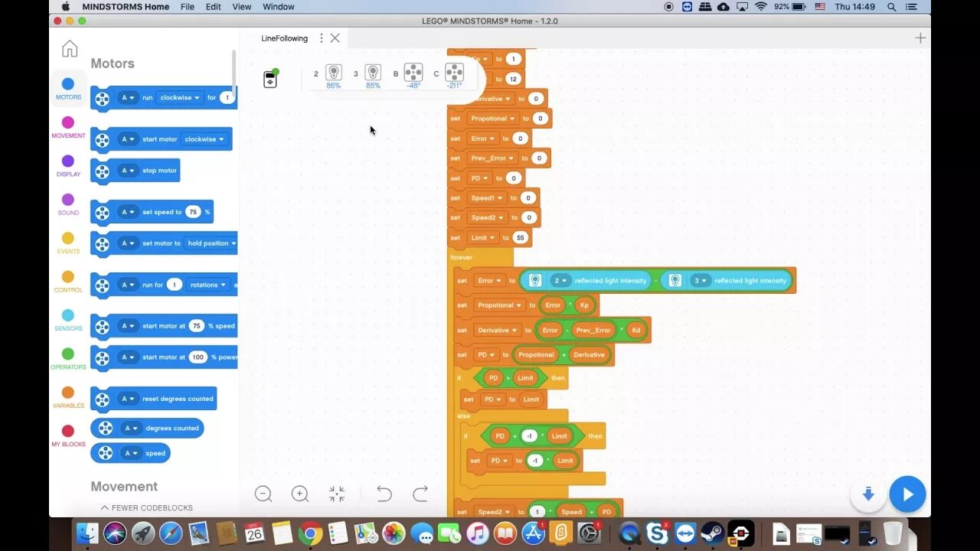The height and width of the screenshot is (551, 980).
Task: Open Prev_Error variable dropdown in set block
Action: pyautogui.click(x=492, y=158)
